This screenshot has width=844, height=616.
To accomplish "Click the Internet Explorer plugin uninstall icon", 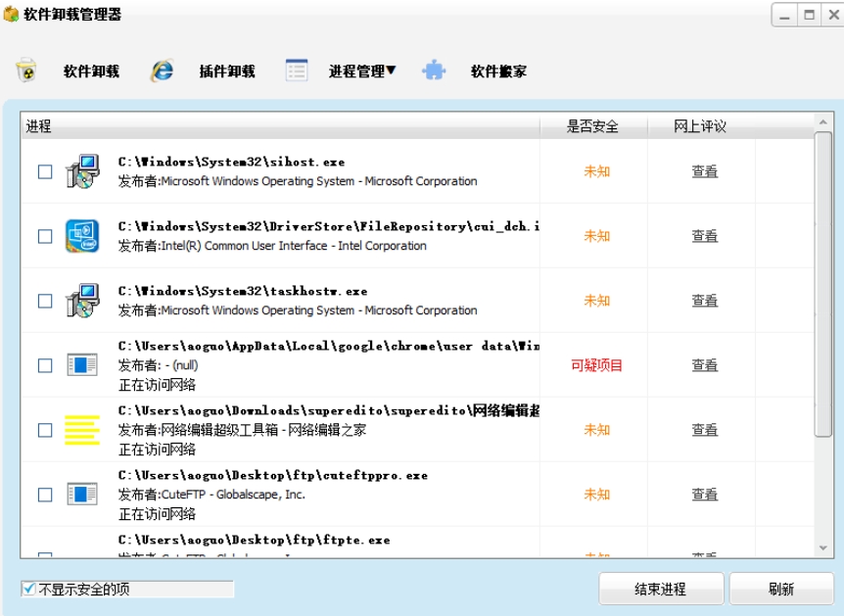I will tap(162, 71).
